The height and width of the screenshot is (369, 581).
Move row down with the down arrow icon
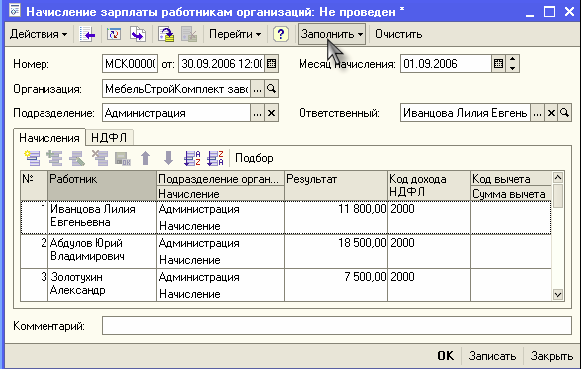point(169,158)
